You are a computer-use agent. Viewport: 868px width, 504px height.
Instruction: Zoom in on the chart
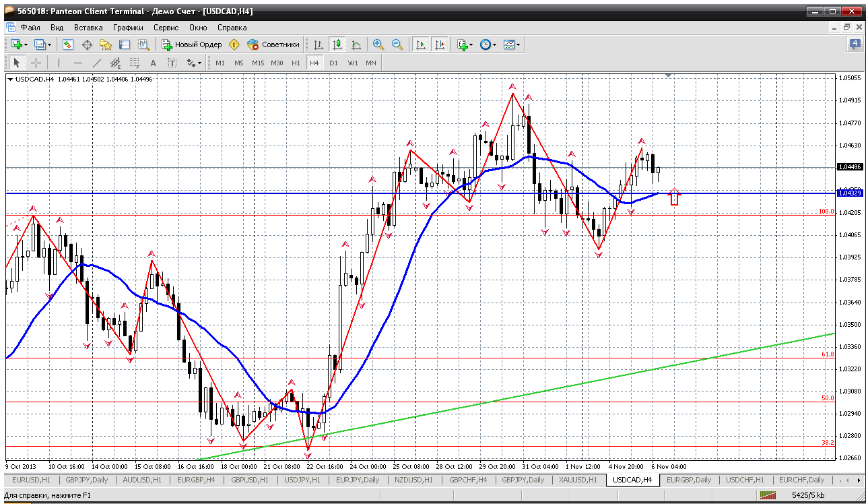click(378, 44)
